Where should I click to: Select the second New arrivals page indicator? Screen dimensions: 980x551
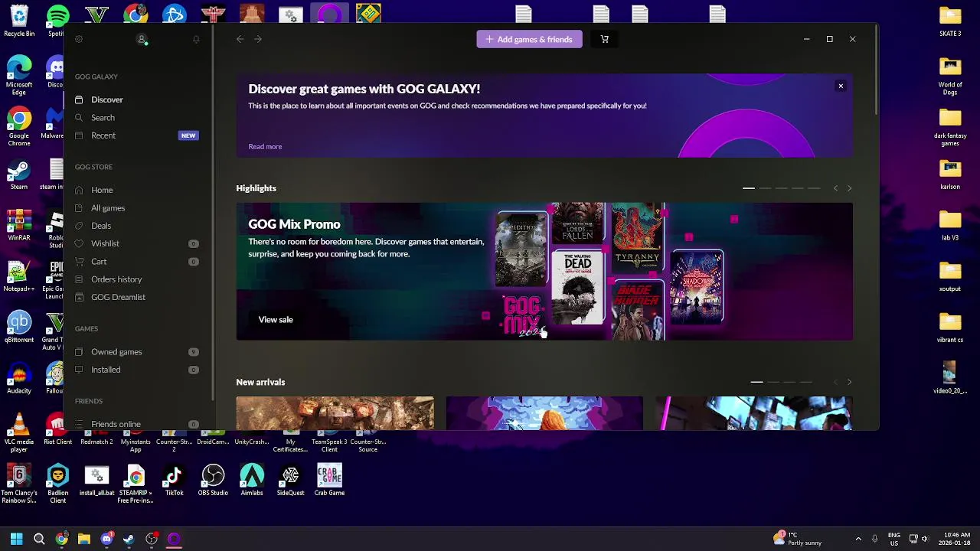click(x=773, y=382)
